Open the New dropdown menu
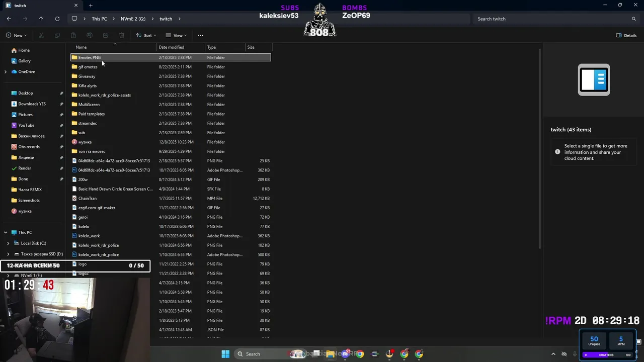 click(x=16, y=35)
